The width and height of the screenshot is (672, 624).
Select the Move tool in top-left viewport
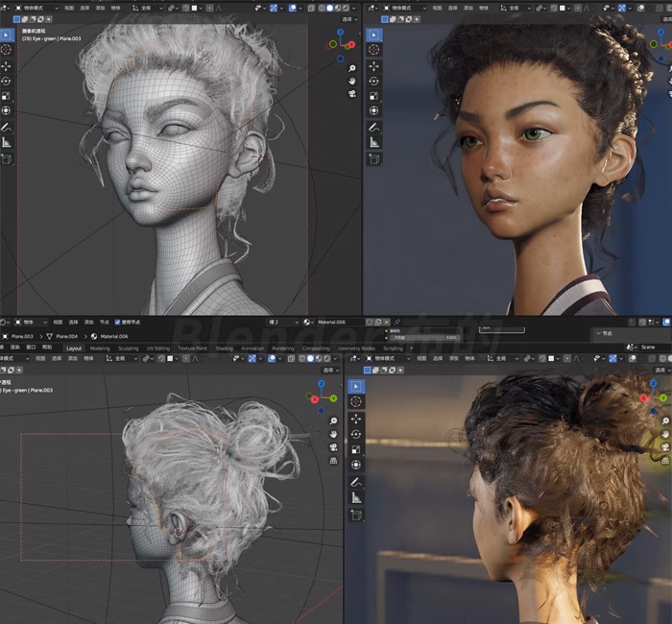[x=6, y=65]
